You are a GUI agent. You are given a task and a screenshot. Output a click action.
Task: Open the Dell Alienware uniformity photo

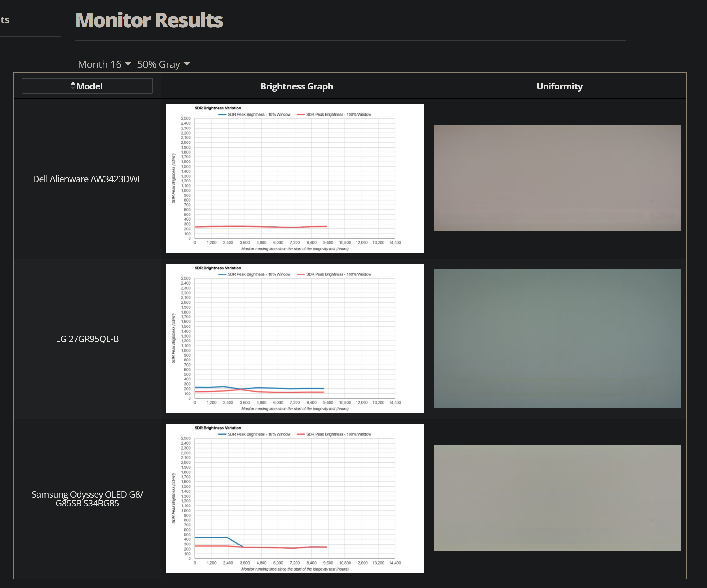pyautogui.click(x=557, y=178)
